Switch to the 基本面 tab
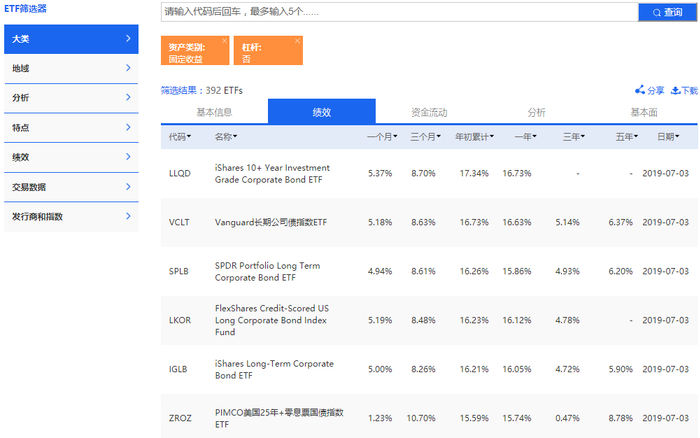The height and width of the screenshot is (438, 700). coord(644,112)
